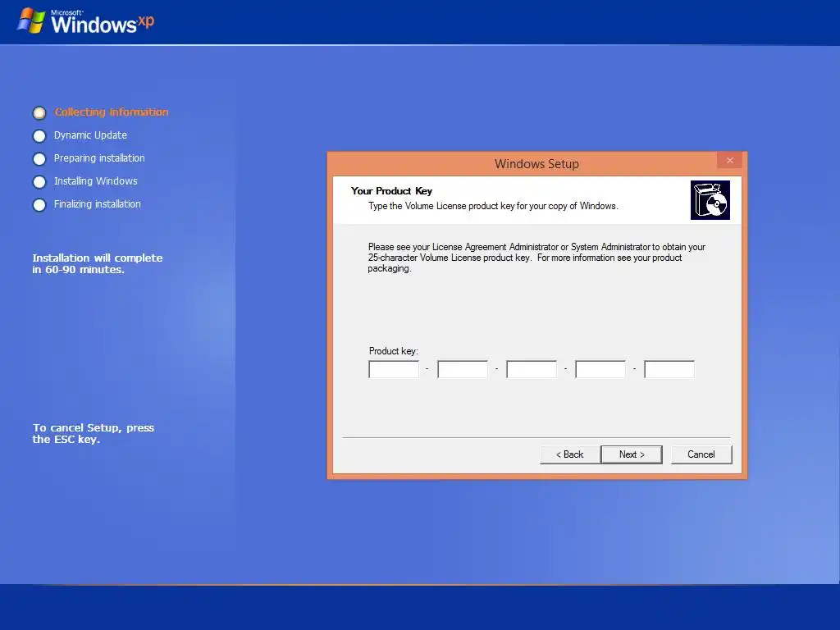Focus the fourth product key field
This screenshot has height=630, width=840.
point(600,369)
